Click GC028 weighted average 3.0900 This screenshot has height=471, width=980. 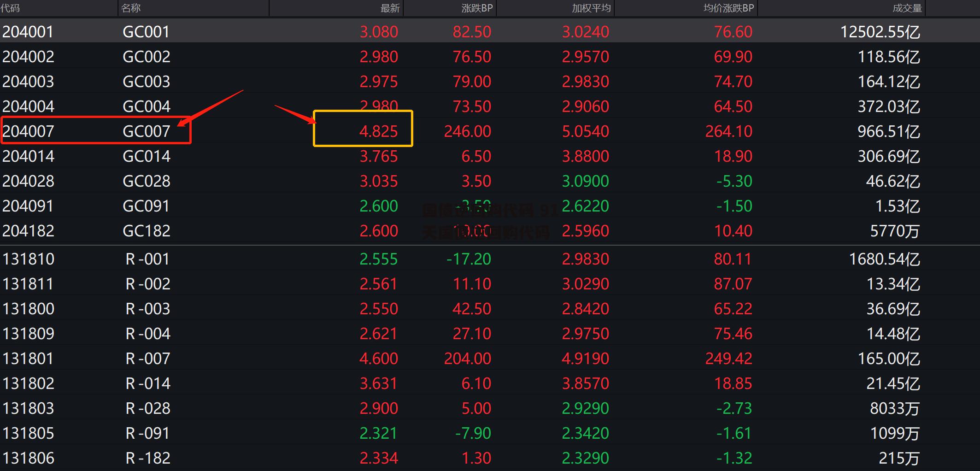pos(585,181)
